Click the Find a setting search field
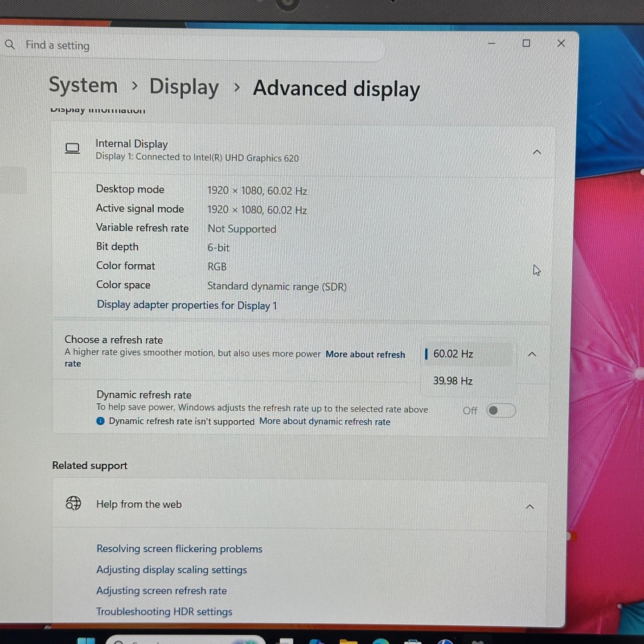Viewport: 644px width, 644px height. [192, 45]
